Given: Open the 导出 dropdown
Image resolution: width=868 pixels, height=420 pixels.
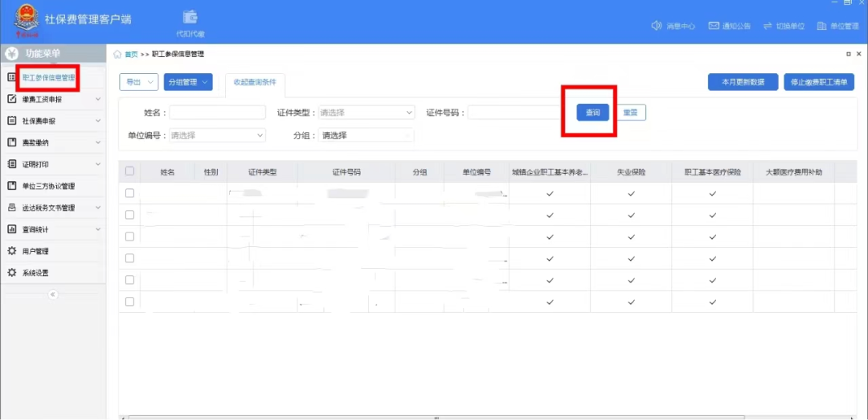Looking at the screenshot, I should (139, 82).
